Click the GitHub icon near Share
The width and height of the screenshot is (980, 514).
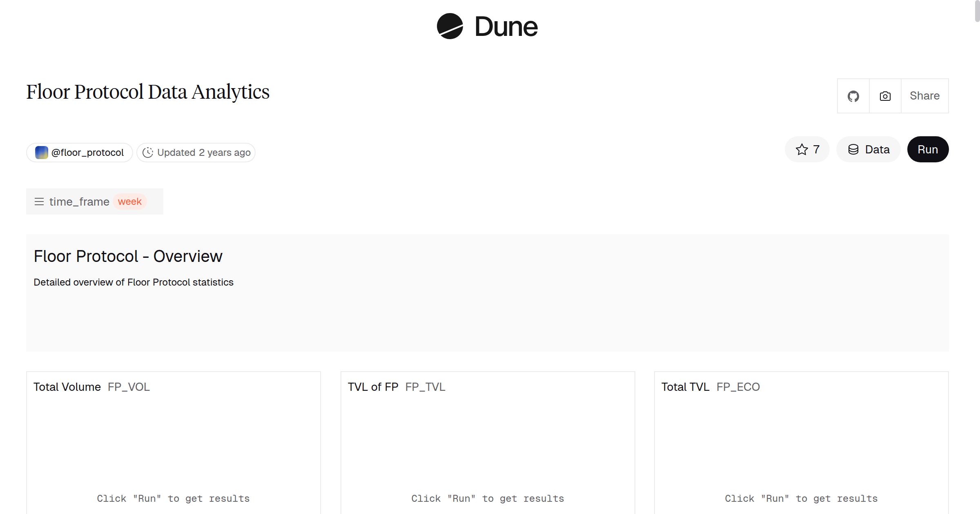point(853,96)
